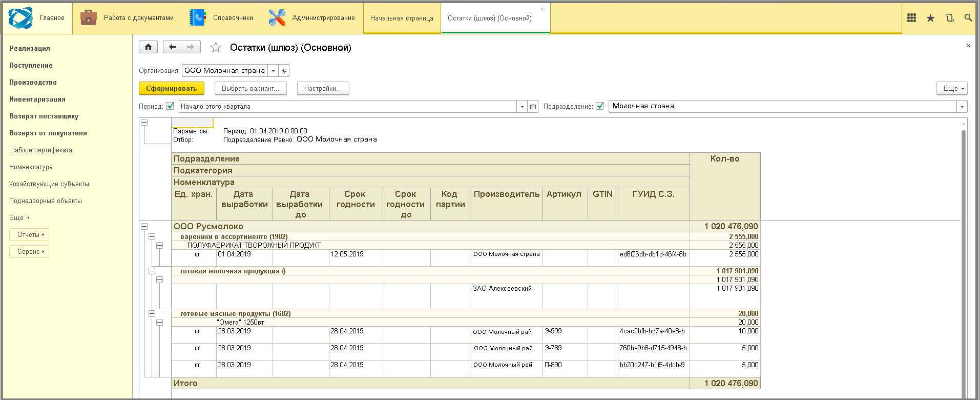The height and width of the screenshot is (400, 980).
Task: Click the Подразделение value field
Action: (782, 107)
